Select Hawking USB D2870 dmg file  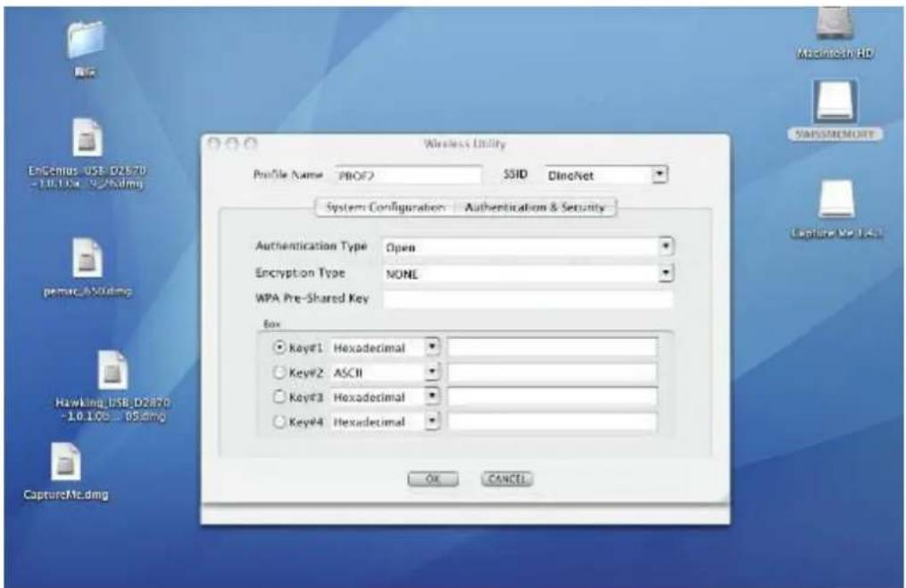(x=112, y=369)
